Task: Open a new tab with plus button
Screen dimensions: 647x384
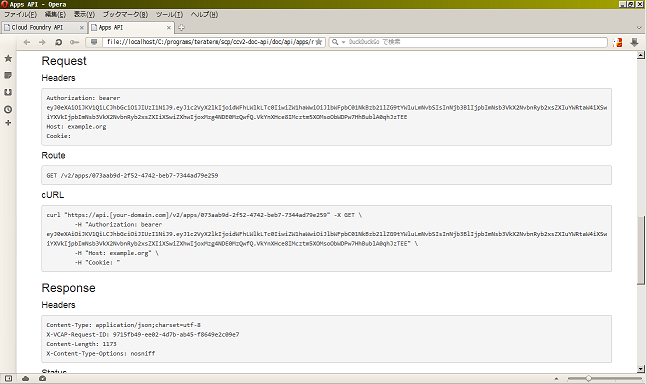Action: pyautogui.click(x=181, y=28)
